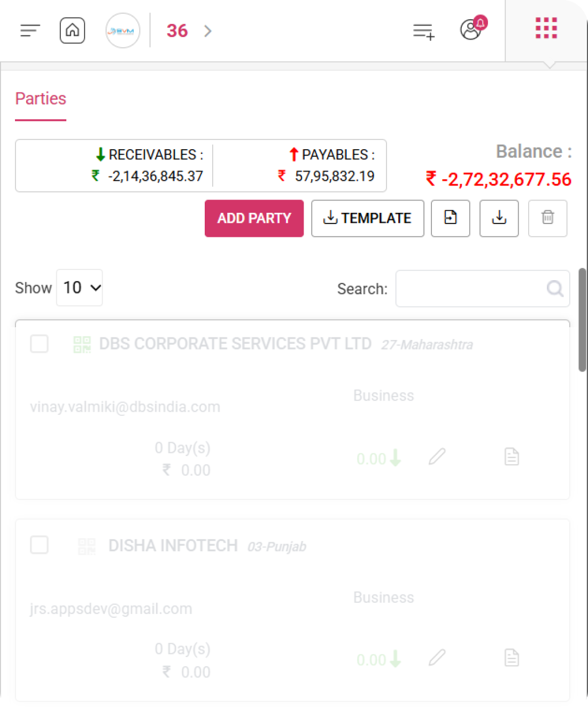Click DISHA INFOTECH party name

point(173,546)
